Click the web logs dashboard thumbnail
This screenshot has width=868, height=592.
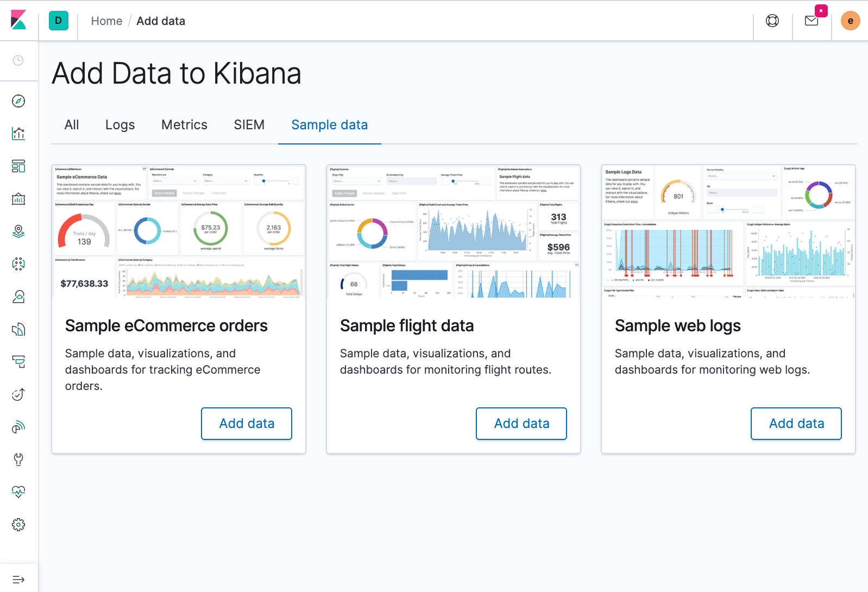tap(728, 231)
